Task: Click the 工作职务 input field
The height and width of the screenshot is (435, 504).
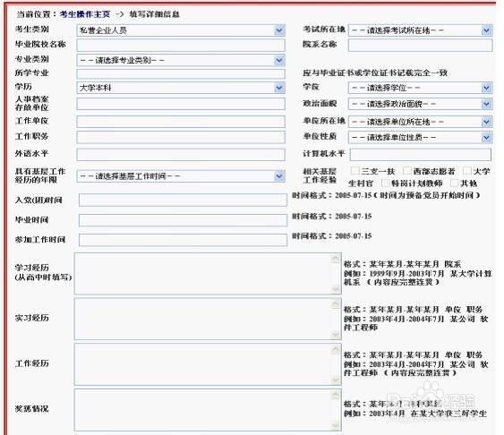Action: (181, 137)
